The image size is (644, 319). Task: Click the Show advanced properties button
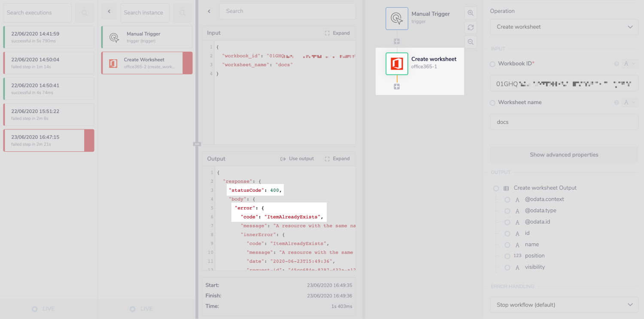click(564, 154)
